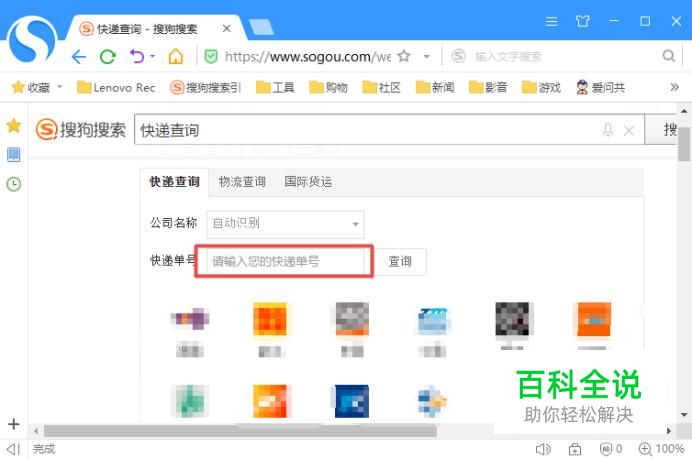Click the browser back arrow
Image resolution: width=692 pixels, height=459 pixels.
(79, 56)
